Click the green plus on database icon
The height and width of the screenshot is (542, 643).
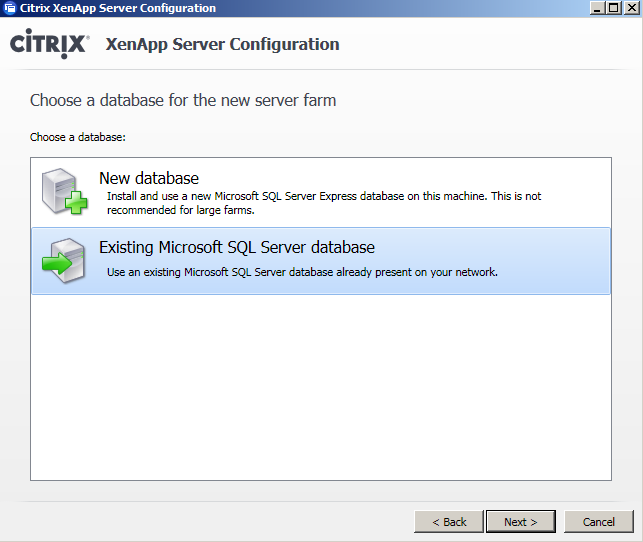(77, 202)
